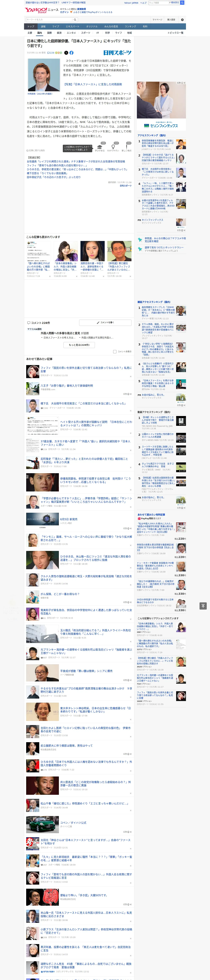210x980 pixels.
Task: Open 玉川徹氏 外国人ドライバー外免切り替え厳格化 article
Action: pyautogui.click(x=95, y=632)
